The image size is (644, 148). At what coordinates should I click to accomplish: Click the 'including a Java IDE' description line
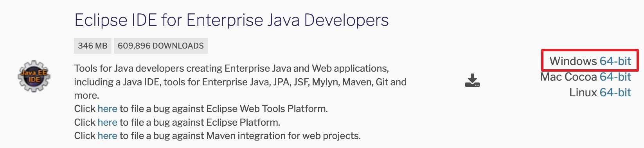tap(240, 82)
